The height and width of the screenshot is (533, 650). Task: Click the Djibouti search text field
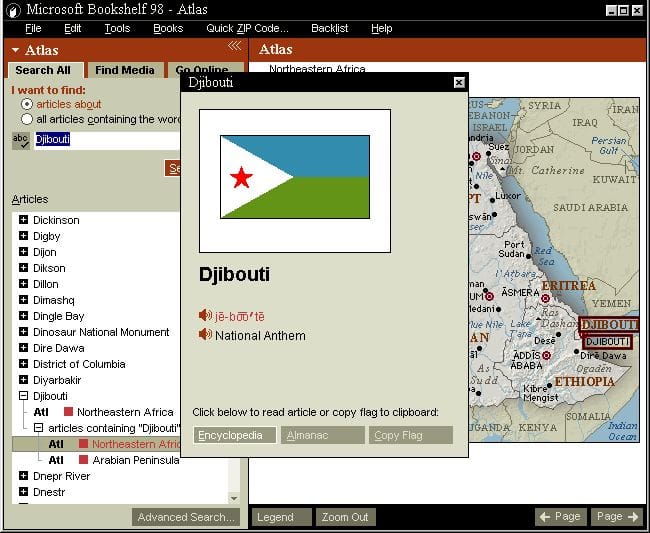[x=100, y=140]
